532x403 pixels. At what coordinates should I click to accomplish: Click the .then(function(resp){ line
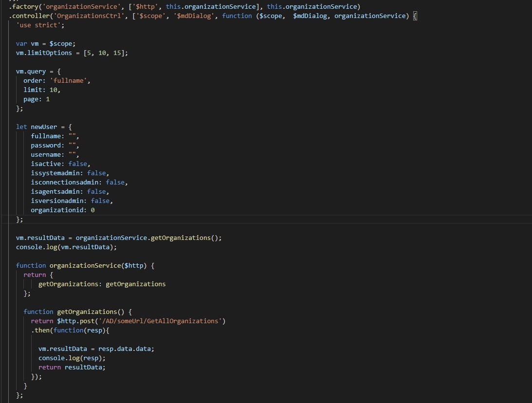tap(70, 330)
